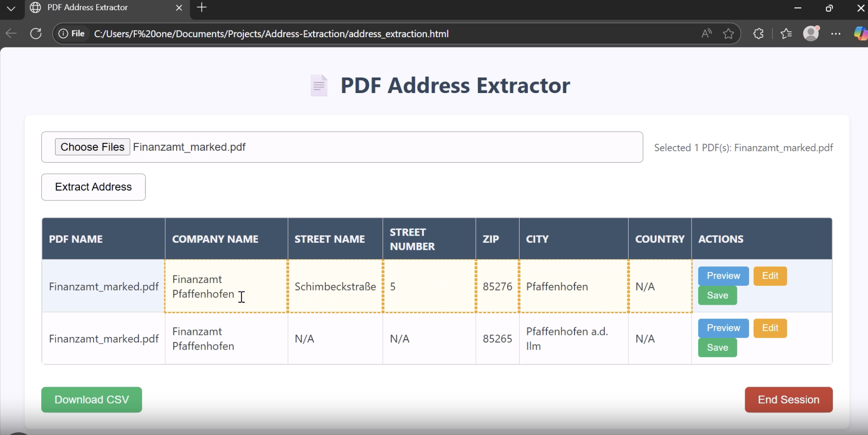Screen dimensions: 868x435
Task: Open the browser three-dot settings menu
Action: (836, 34)
